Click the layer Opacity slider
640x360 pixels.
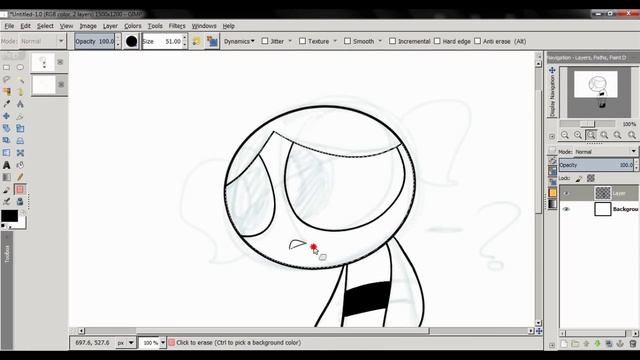point(596,165)
